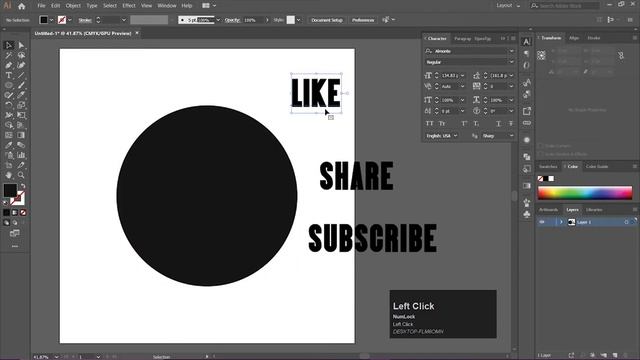
Task: Open the font size dropdown
Action: [x=462, y=76]
